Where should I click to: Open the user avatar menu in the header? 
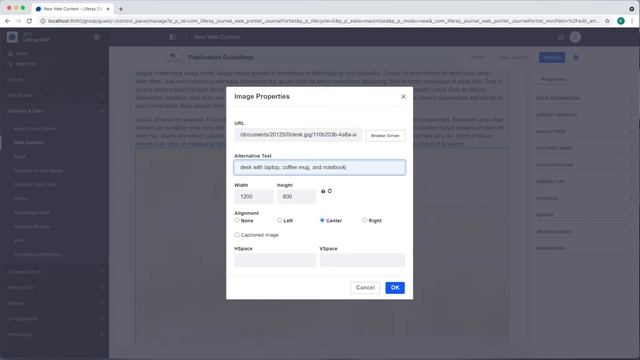pyautogui.click(x=576, y=37)
